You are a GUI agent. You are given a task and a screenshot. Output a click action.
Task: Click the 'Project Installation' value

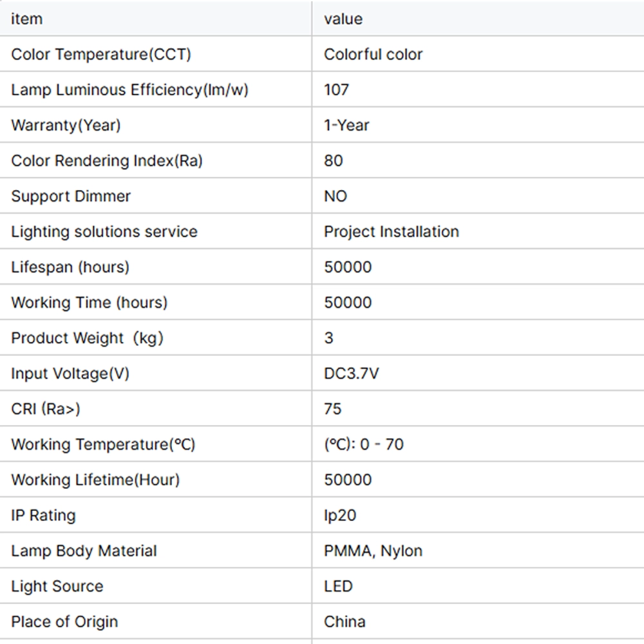point(392,232)
